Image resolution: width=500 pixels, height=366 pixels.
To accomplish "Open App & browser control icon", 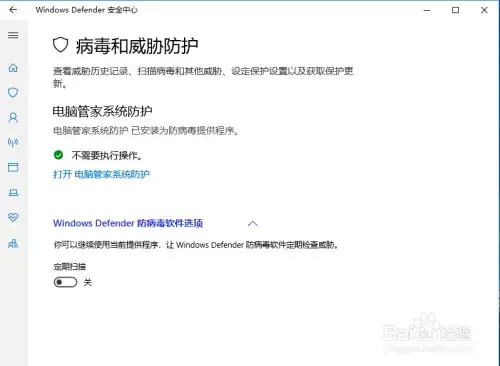I will coord(13,167).
